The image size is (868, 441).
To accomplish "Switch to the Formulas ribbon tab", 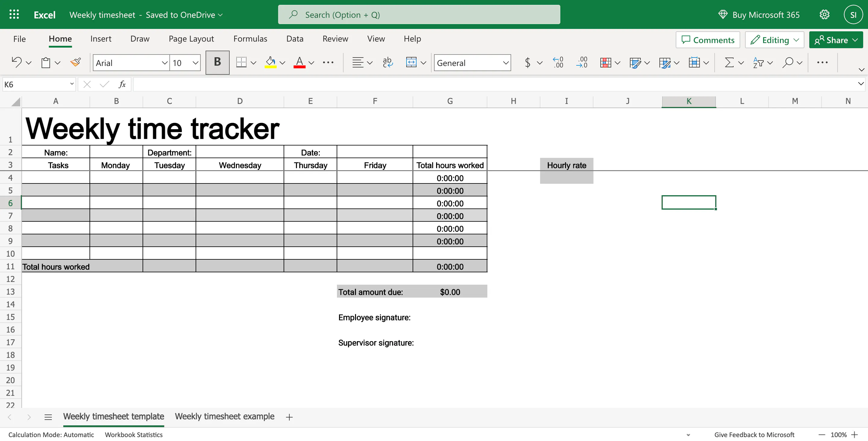I will (250, 39).
